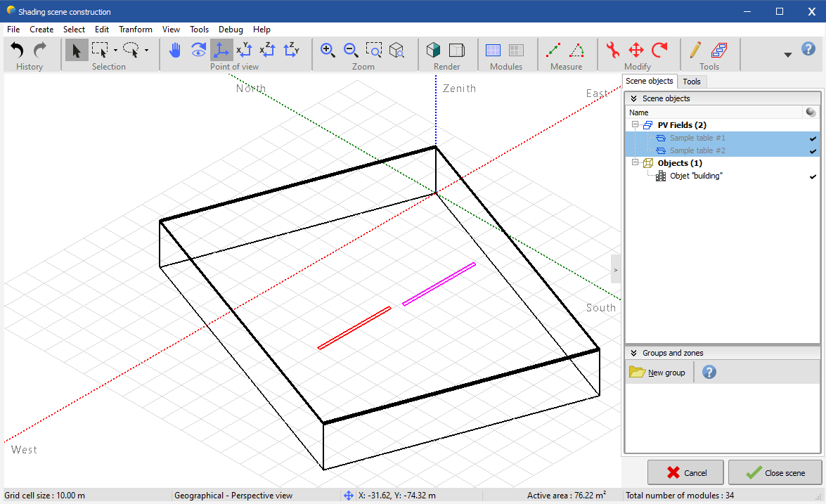
Task: Zoom out of the scene
Action: 351,50
